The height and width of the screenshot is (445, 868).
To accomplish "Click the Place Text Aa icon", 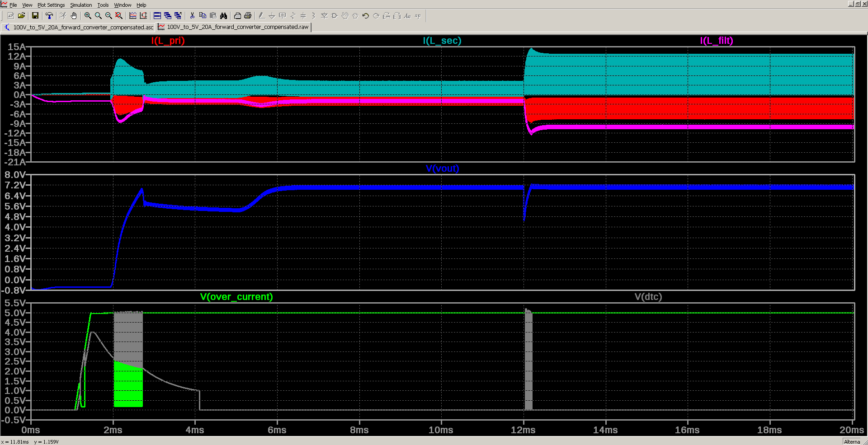I will click(x=407, y=16).
